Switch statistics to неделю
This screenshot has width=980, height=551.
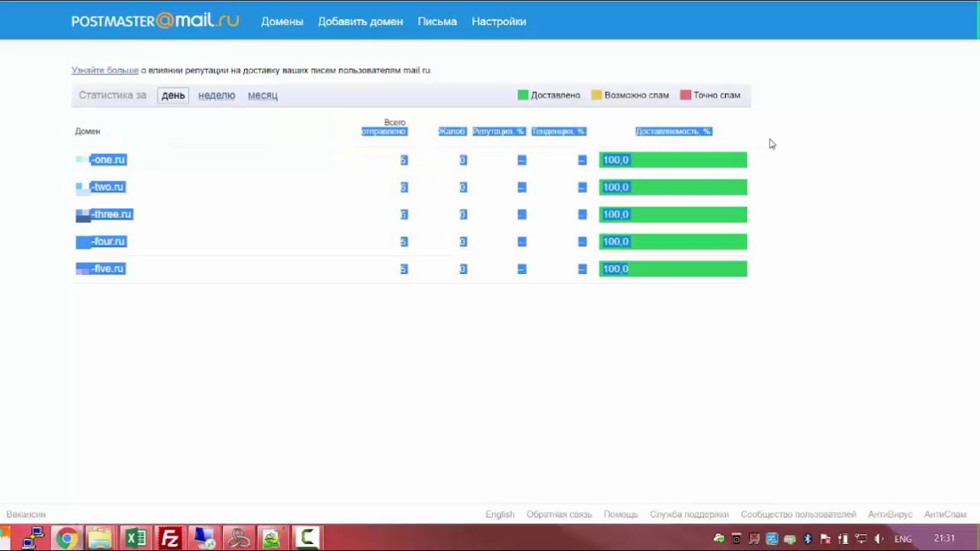217,96
